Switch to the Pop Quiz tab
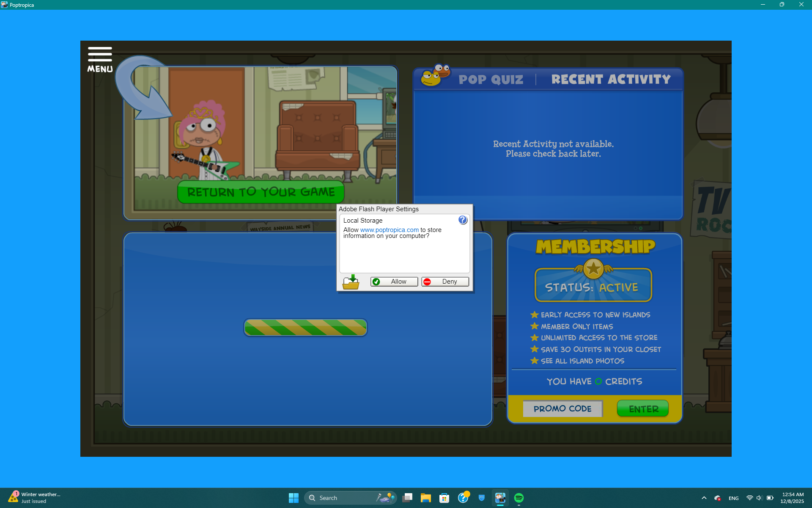The height and width of the screenshot is (508, 812). coord(491,80)
